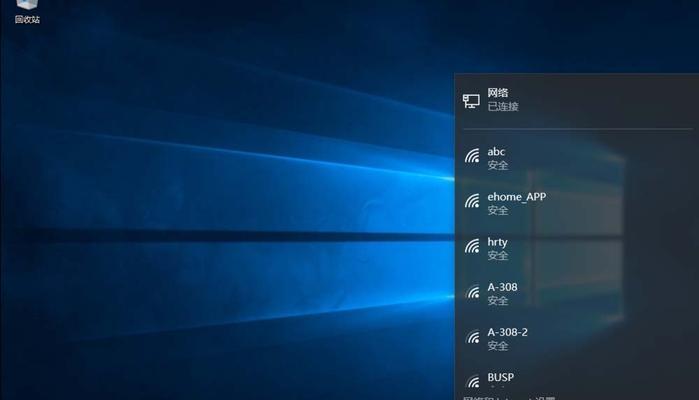Click the Wi-Fi signal icon beside ehome_APP

pos(472,201)
